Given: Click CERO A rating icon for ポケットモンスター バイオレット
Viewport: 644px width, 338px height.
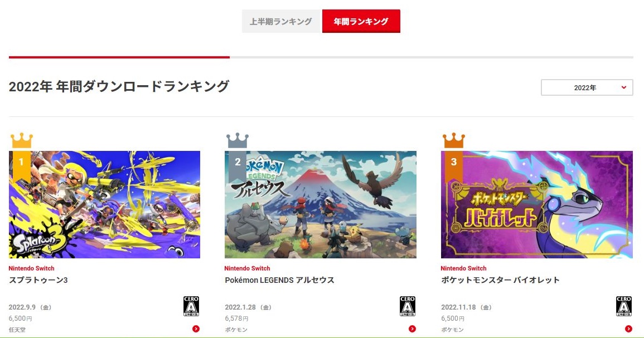Looking at the screenshot, I should (x=623, y=306).
